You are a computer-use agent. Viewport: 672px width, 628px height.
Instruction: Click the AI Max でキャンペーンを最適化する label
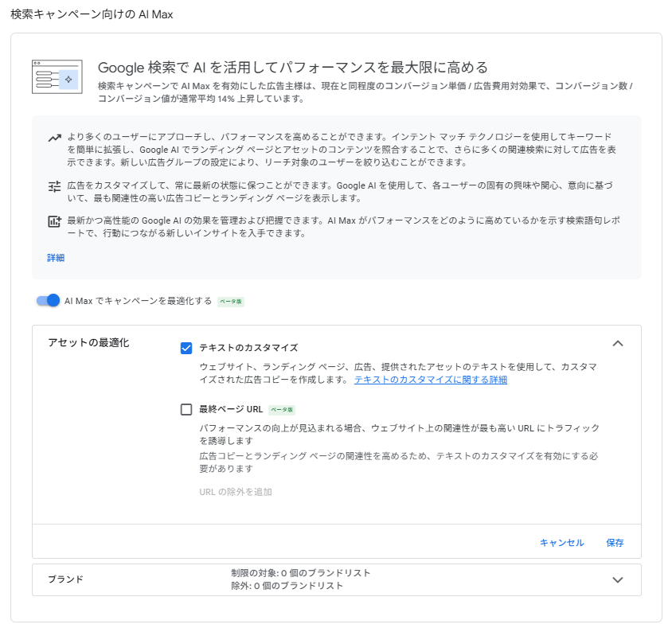pos(138,301)
